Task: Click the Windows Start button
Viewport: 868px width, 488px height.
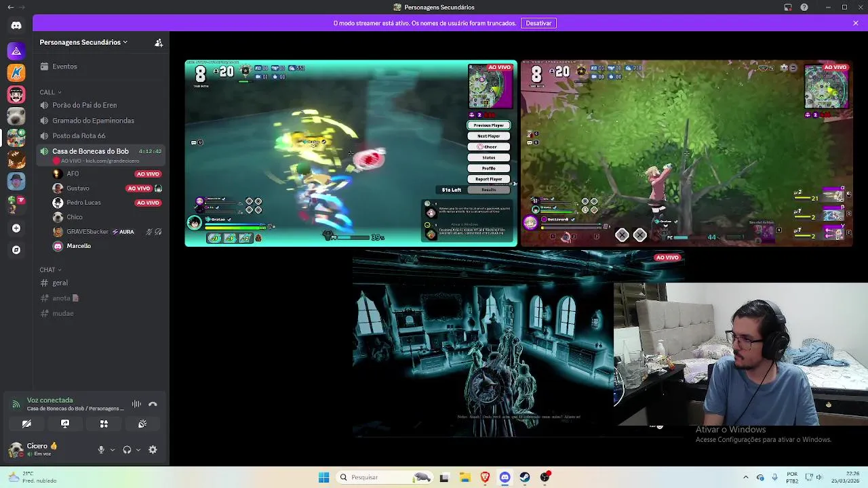Action: pos(323,477)
